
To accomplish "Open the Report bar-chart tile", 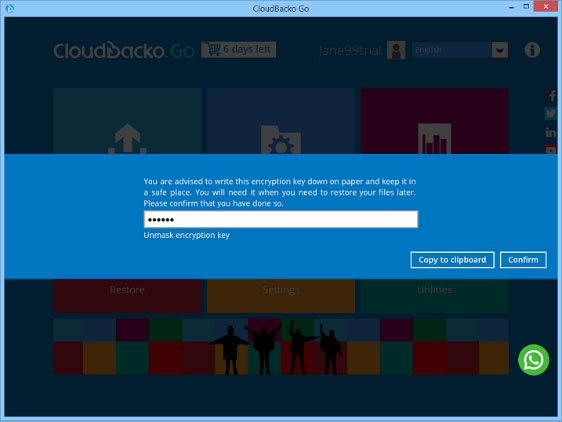I will point(434,121).
